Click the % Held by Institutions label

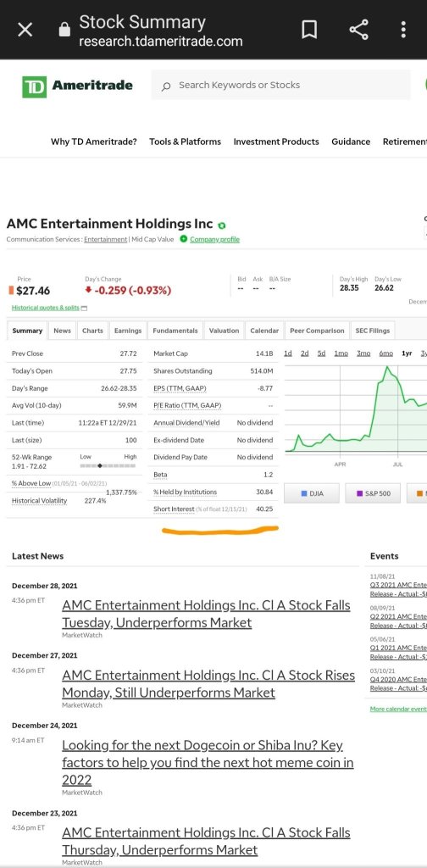click(185, 492)
